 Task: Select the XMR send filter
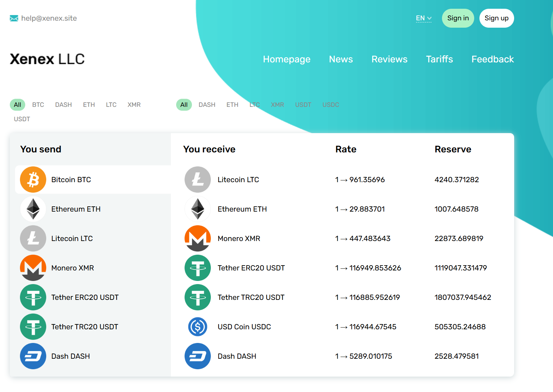point(134,105)
